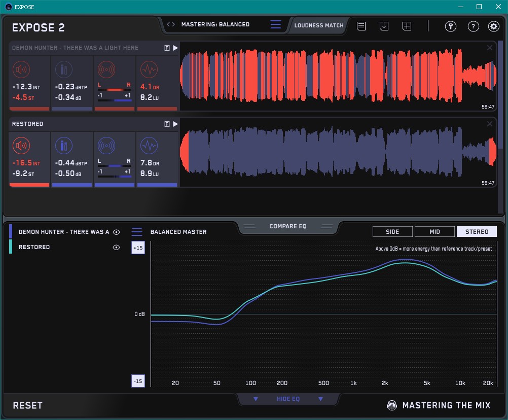The width and height of the screenshot is (508, 420).
Task: Collapse the panel with Hide EQ
Action: pos(288,399)
